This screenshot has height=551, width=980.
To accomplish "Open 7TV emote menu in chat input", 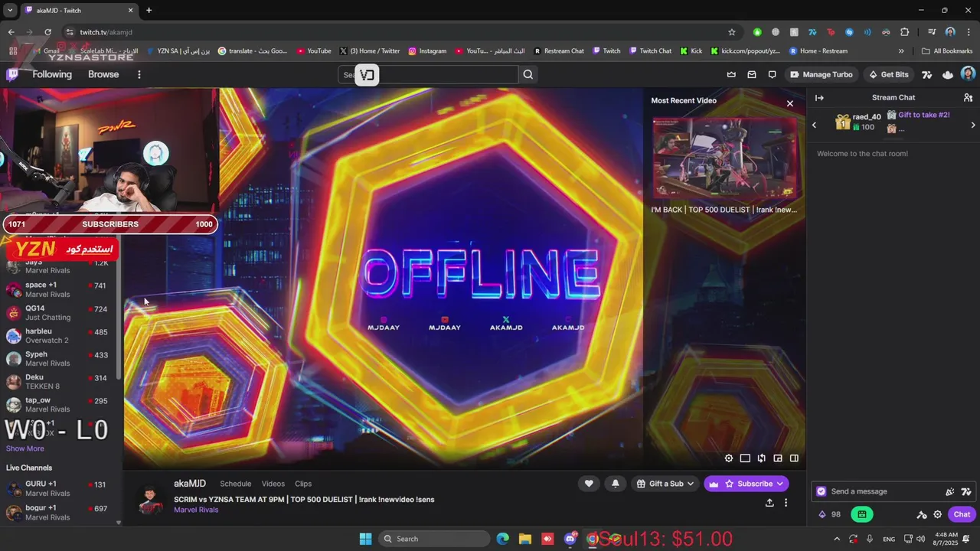I will coord(966,491).
